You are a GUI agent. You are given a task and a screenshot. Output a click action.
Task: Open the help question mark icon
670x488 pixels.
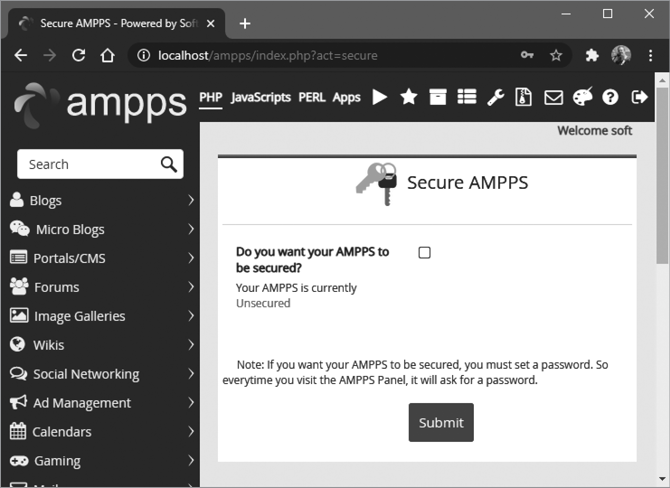click(611, 97)
